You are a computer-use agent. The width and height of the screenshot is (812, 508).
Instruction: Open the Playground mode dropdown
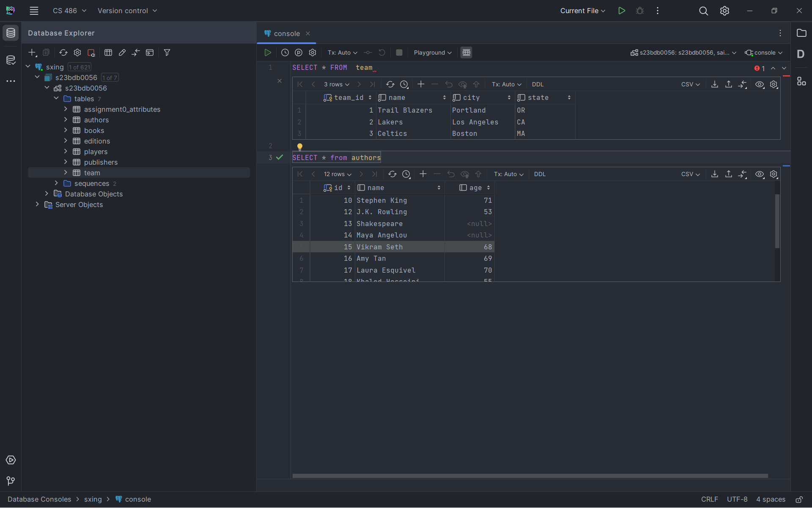coord(432,52)
